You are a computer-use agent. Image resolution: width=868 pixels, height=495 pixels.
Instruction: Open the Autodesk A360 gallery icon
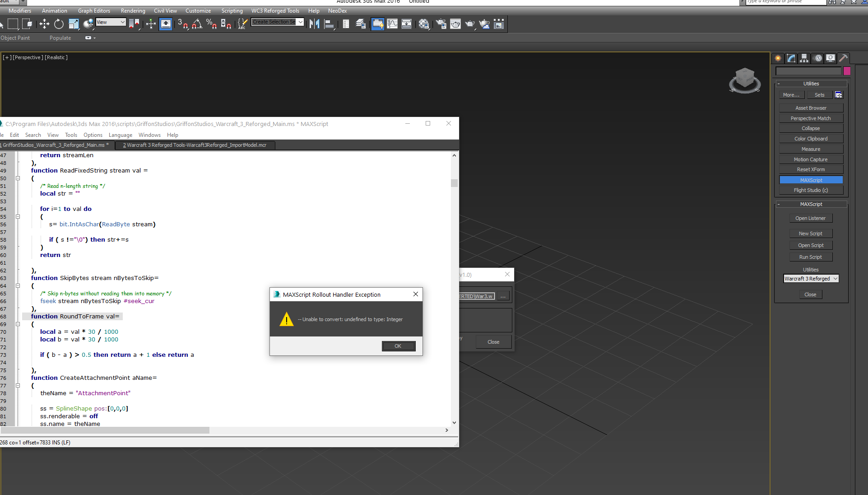[499, 24]
